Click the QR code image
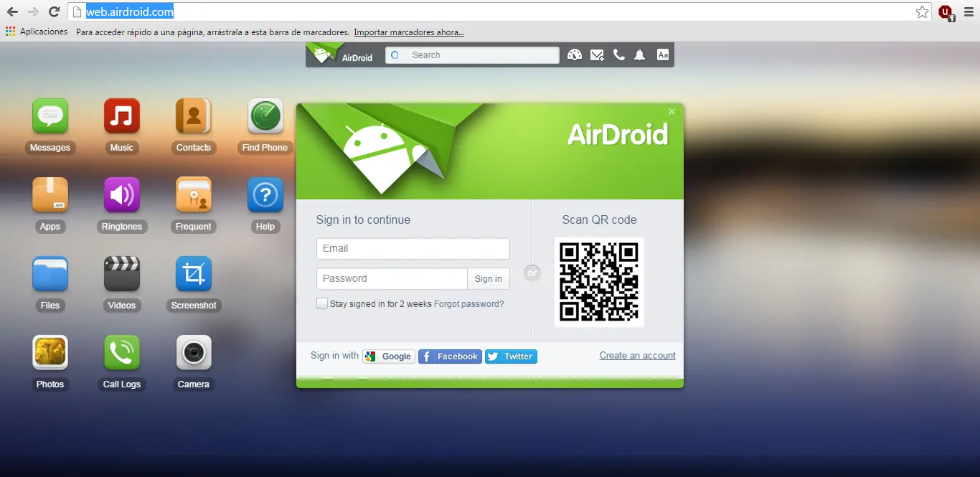 (x=599, y=282)
